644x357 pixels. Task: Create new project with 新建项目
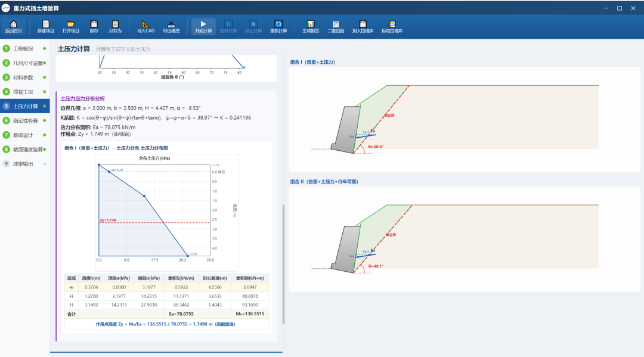[x=45, y=27]
